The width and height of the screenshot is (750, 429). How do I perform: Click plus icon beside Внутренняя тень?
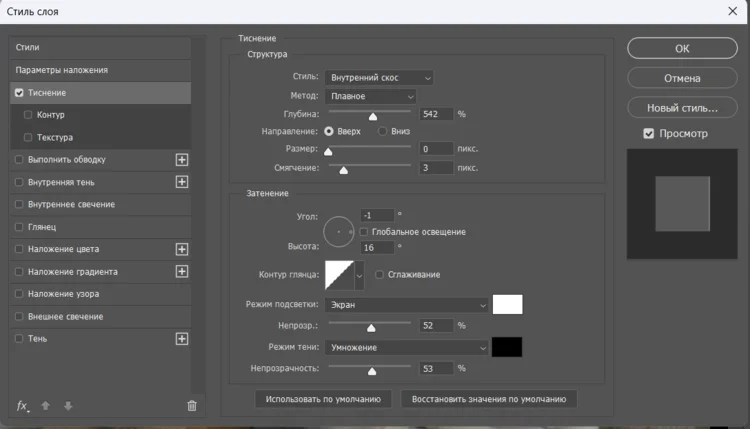[182, 182]
